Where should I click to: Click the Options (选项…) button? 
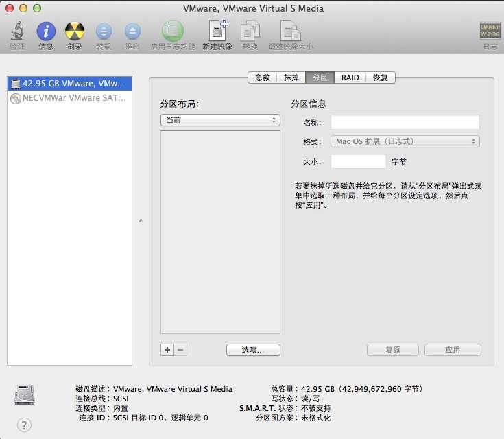(x=253, y=350)
